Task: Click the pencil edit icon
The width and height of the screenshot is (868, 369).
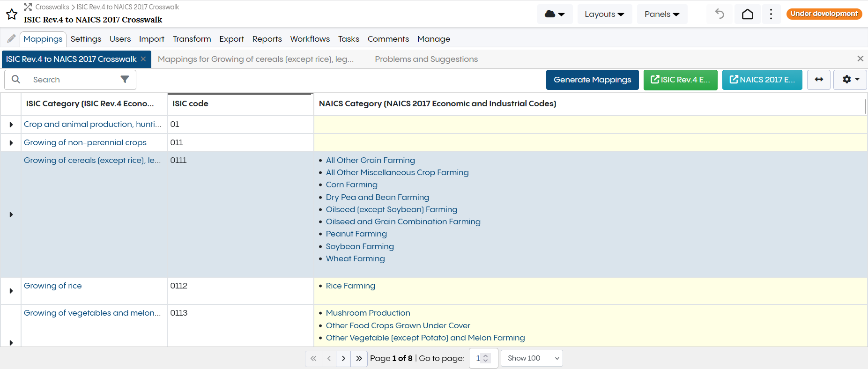Action: coord(11,39)
